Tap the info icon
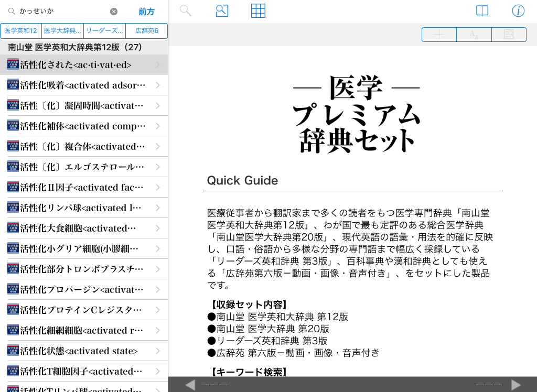Image resolution: width=537 pixels, height=392 pixels. click(x=518, y=11)
